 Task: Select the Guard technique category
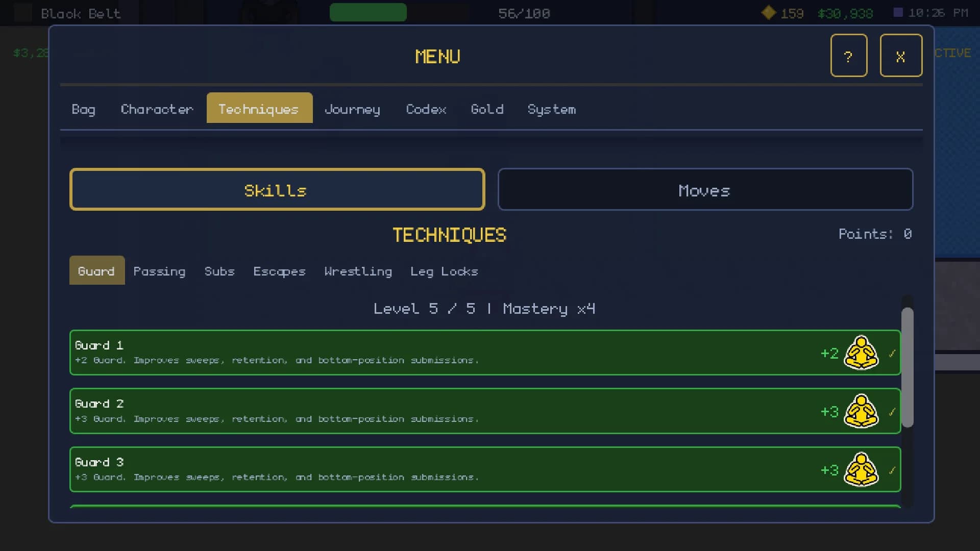point(97,270)
